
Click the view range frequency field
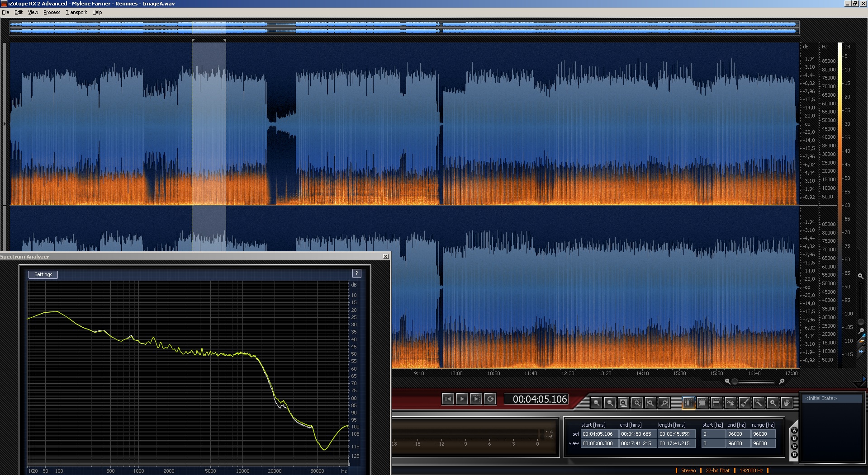coord(763,443)
